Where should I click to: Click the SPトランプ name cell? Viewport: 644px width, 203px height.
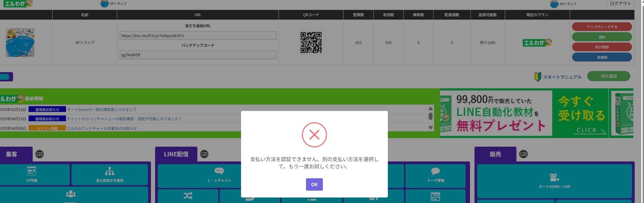85,43
